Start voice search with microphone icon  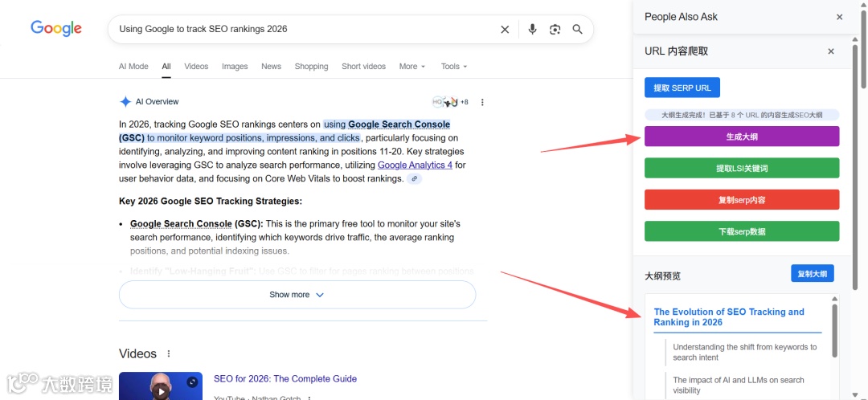point(532,30)
